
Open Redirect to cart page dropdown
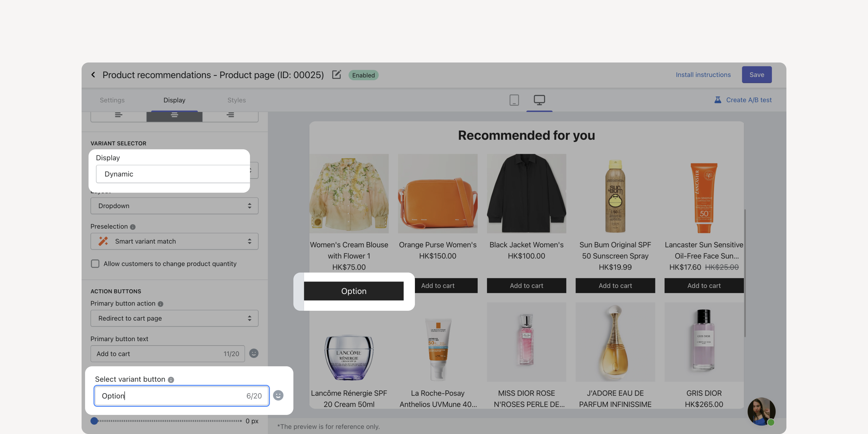(x=174, y=318)
